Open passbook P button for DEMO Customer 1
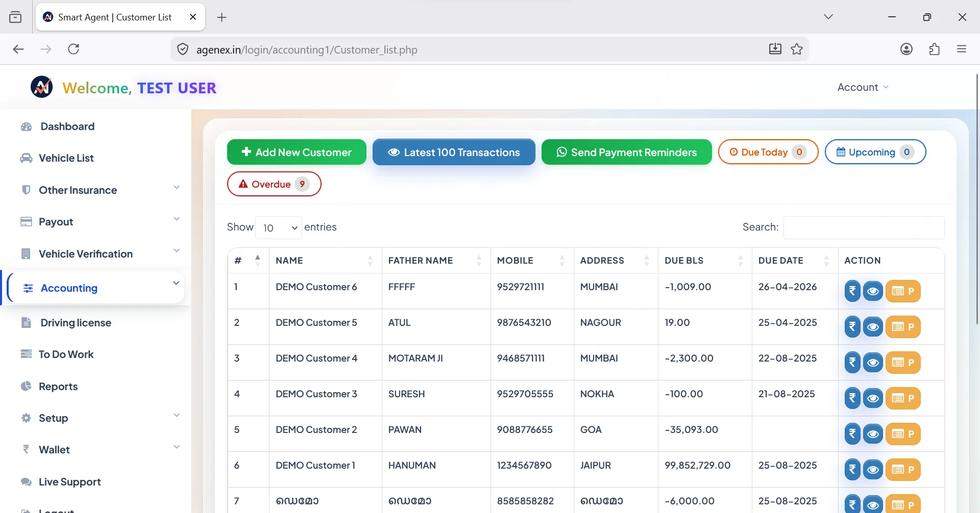The height and width of the screenshot is (513, 980). tap(903, 470)
